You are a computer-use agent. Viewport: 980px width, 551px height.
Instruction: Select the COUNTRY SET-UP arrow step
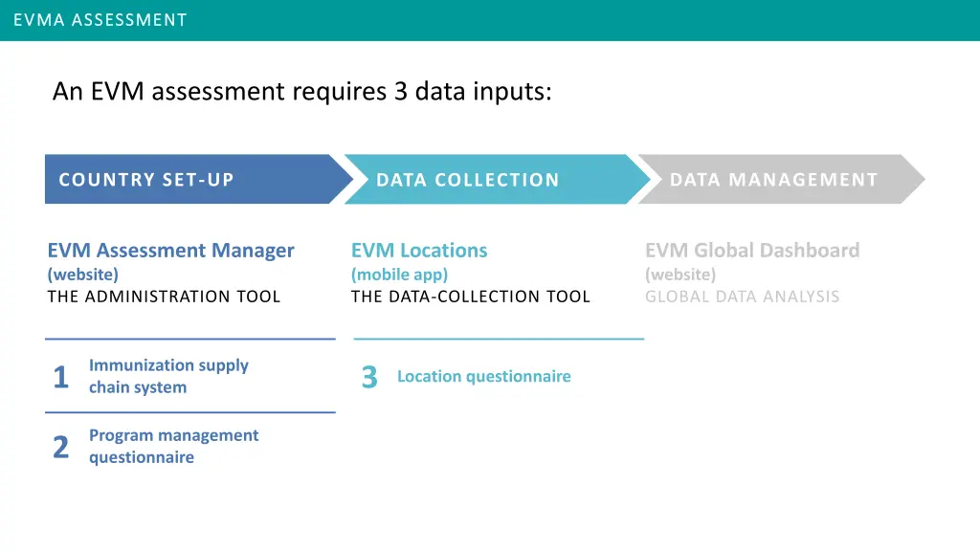click(199, 179)
